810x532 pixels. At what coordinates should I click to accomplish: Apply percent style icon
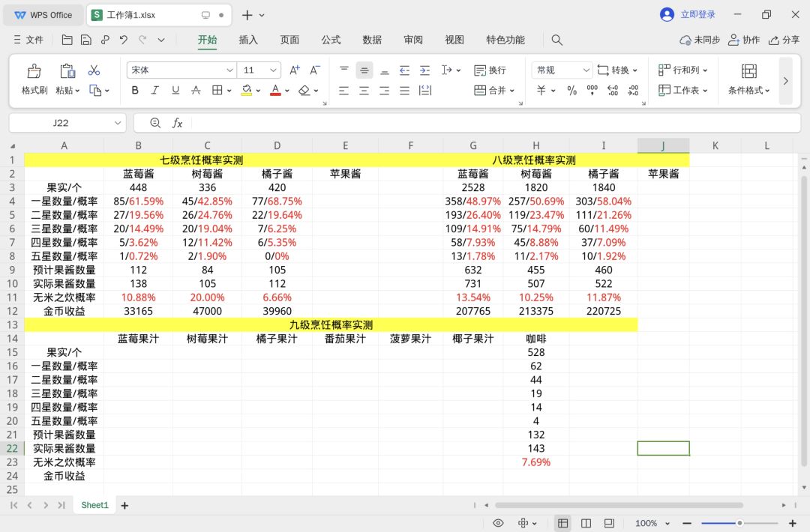571,91
